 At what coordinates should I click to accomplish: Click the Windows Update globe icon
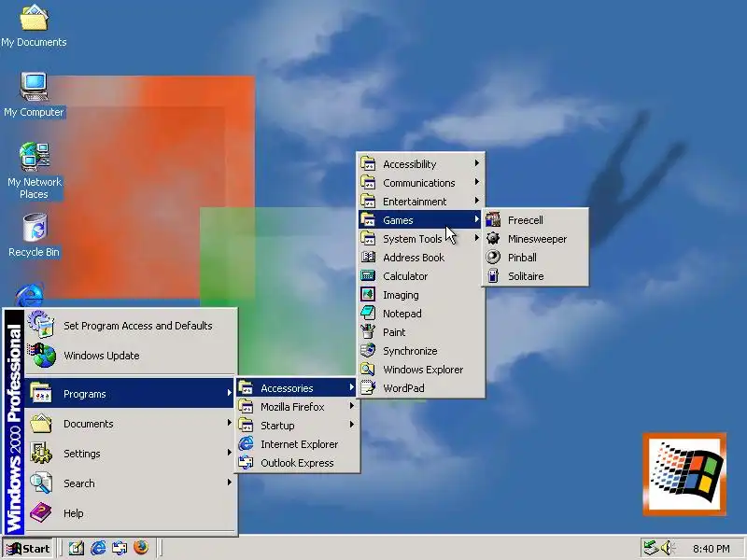pyautogui.click(x=42, y=356)
